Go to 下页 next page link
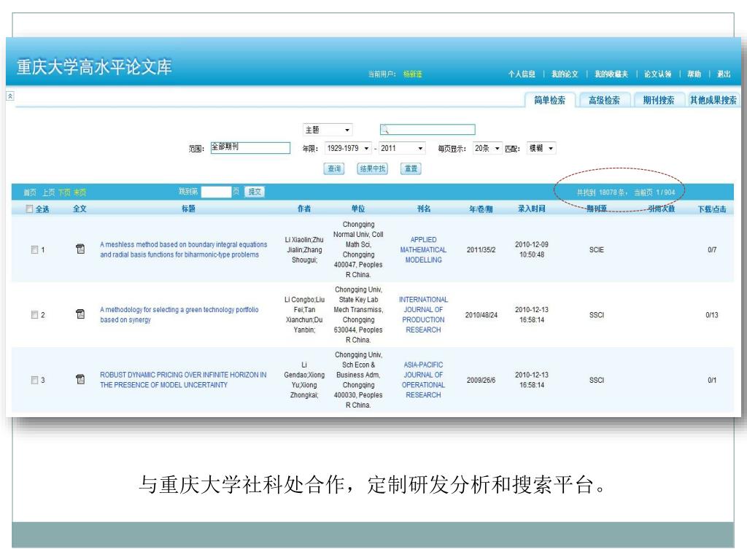Viewport: 747px width, 560px height. click(64, 192)
